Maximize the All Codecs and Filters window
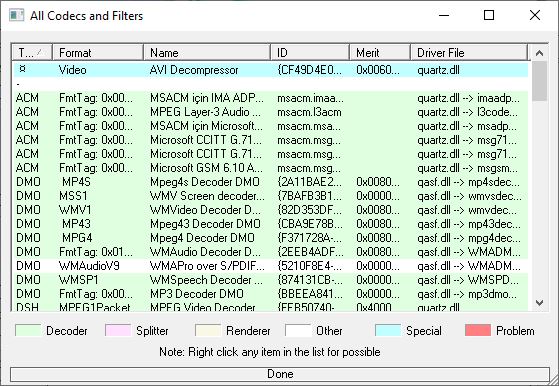 point(489,15)
